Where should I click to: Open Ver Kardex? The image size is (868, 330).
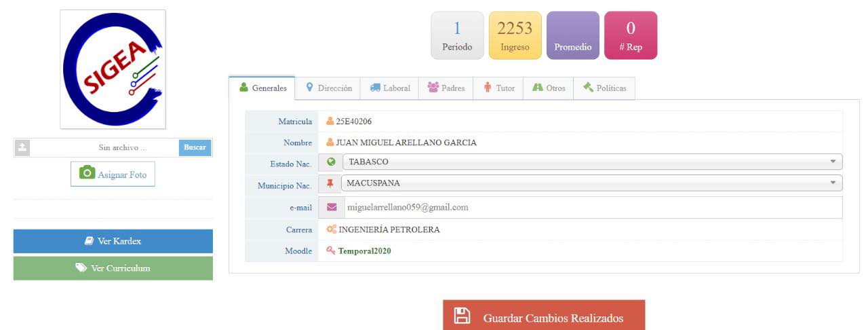tap(113, 241)
